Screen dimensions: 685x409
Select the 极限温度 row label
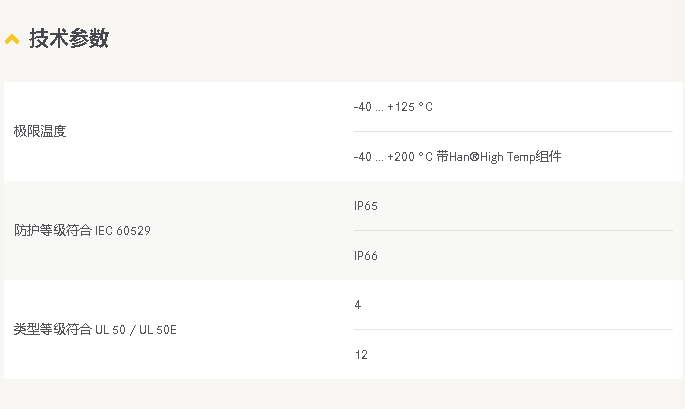(x=40, y=131)
